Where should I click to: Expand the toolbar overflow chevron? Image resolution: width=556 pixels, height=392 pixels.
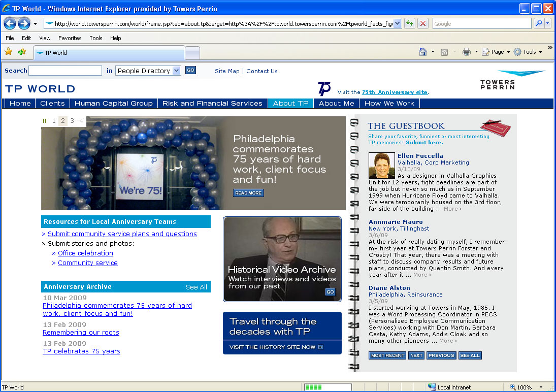coord(550,48)
